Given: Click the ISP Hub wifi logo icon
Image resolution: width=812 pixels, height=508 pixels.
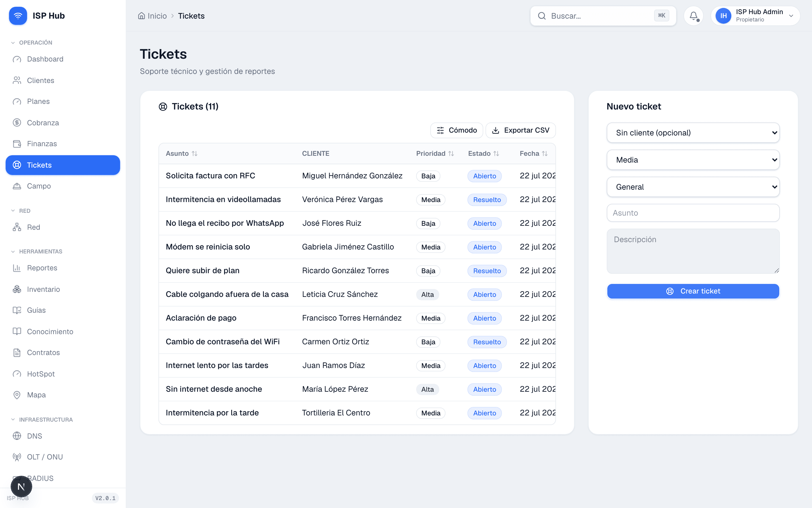Looking at the screenshot, I should click(18, 16).
